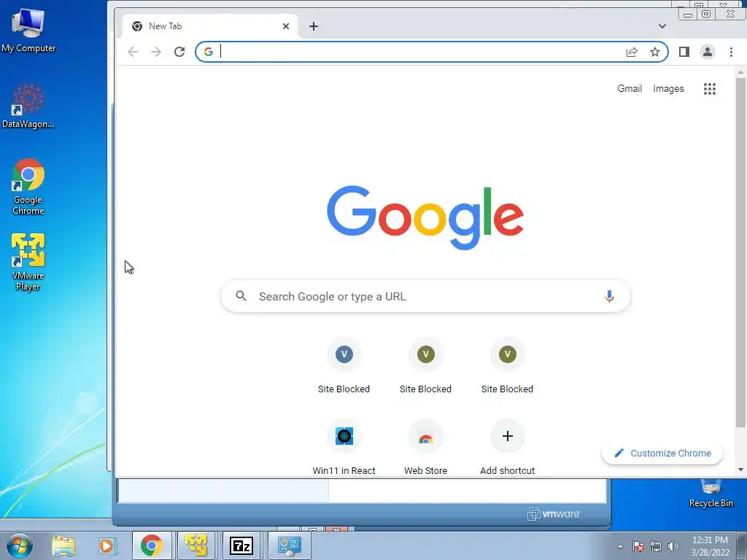Open the middle Site Blocked shortcut

click(425, 366)
